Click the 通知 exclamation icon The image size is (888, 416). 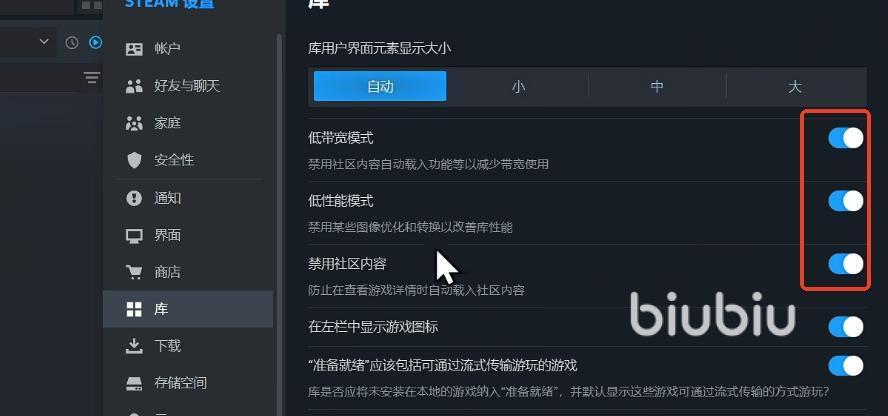click(134, 198)
